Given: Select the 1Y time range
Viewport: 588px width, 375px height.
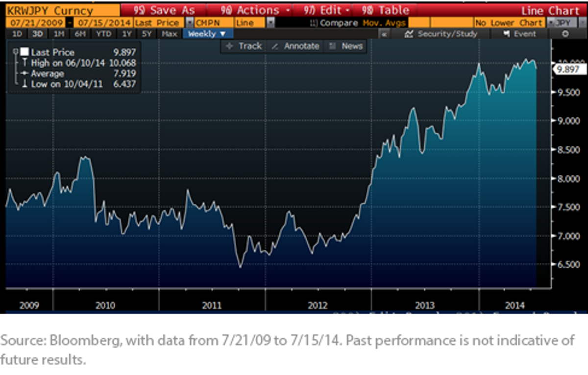Looking at the screenshot, I should 127,34.
